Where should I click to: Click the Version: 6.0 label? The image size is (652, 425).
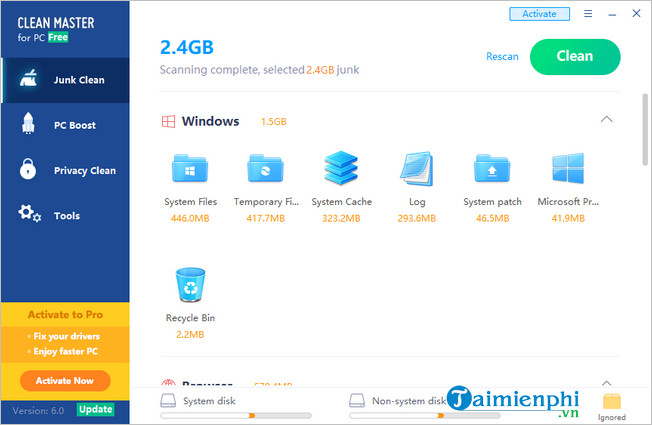[x=38, y=411]
